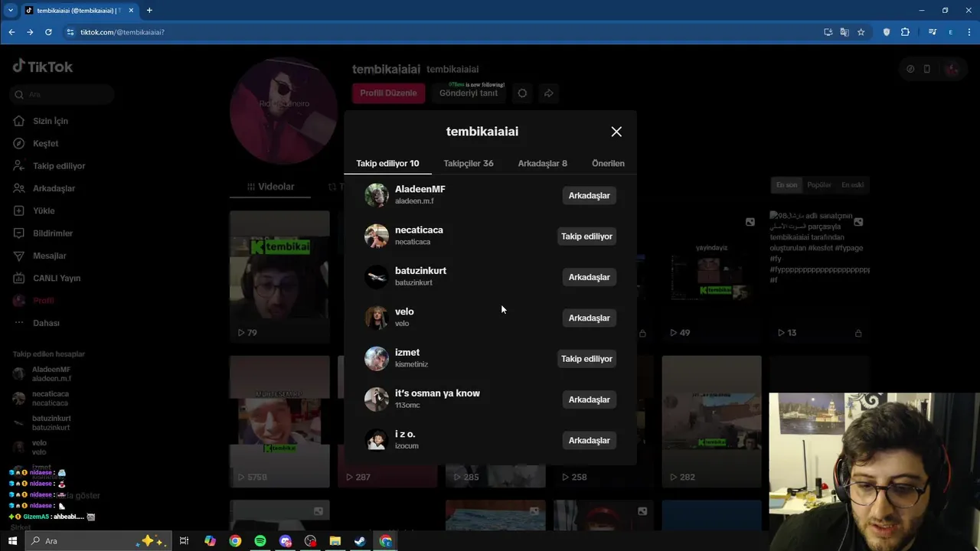
Task: Open Keşfet in the sidebar
Action: click(x=45, y=143)
